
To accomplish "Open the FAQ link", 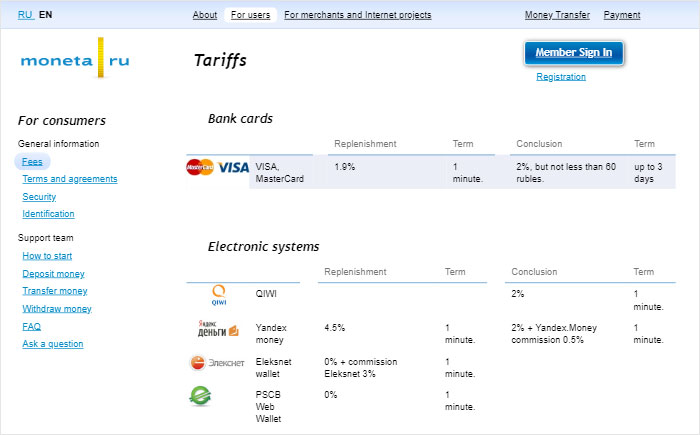I will (32, 326).
